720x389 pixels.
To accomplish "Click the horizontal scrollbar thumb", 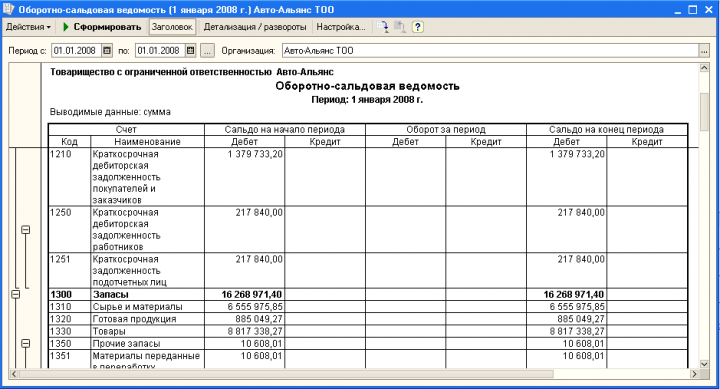I will (286, 374).
